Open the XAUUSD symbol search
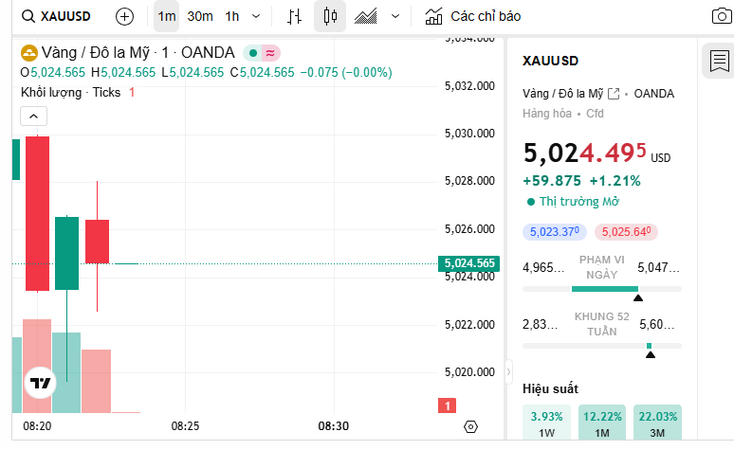 (x=58, y=16)
